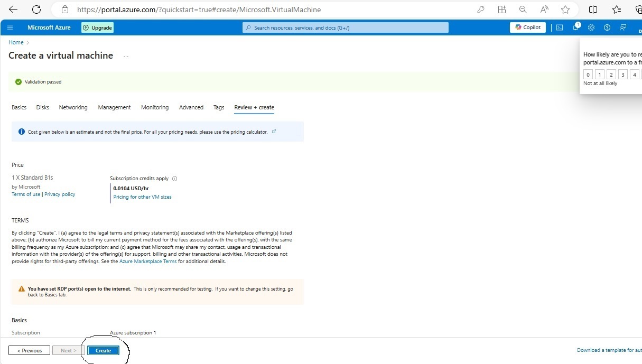Image resolution: width=642 pixels, height=364 pixels.
Task: Switch to the Disks tab
Action: (43, 107)
